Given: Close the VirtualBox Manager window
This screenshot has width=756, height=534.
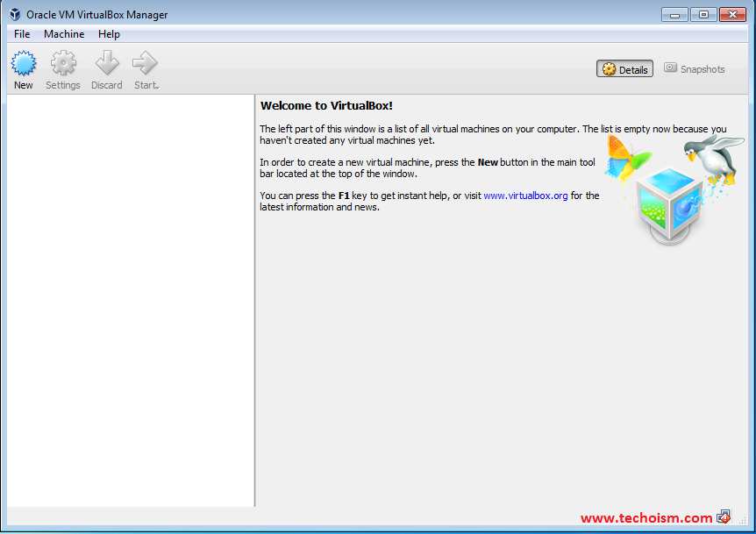Looking at the screenshot, I should 732,15.
